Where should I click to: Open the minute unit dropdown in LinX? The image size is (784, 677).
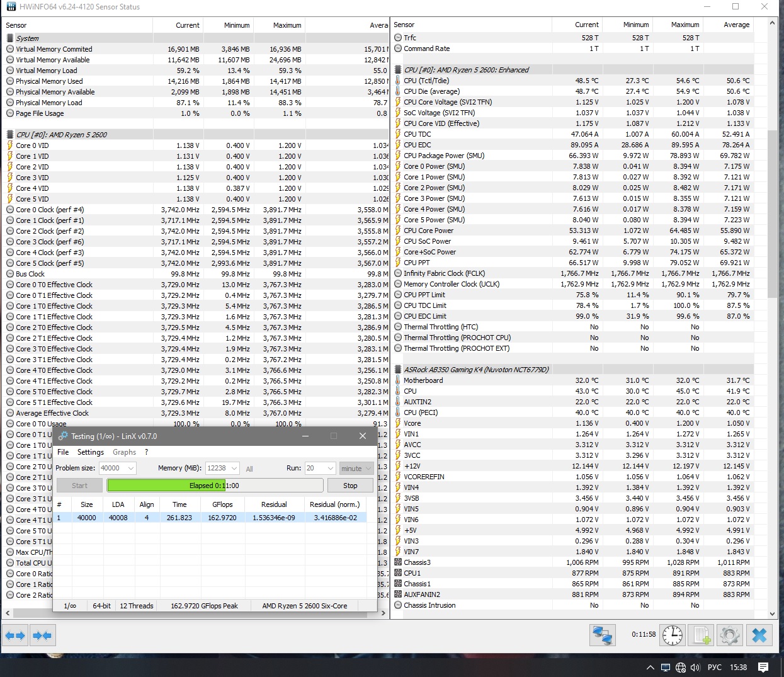(356, 468)
